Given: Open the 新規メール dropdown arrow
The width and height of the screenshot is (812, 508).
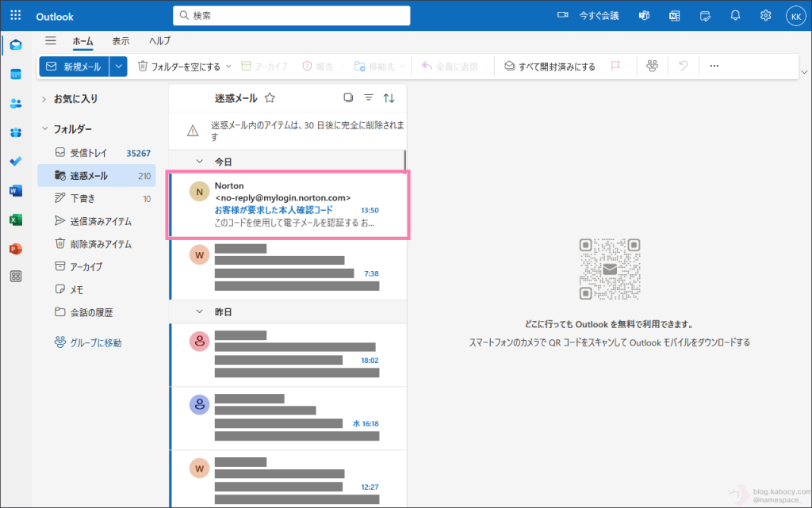Looking at the screenshot, I should pos(118,67).
